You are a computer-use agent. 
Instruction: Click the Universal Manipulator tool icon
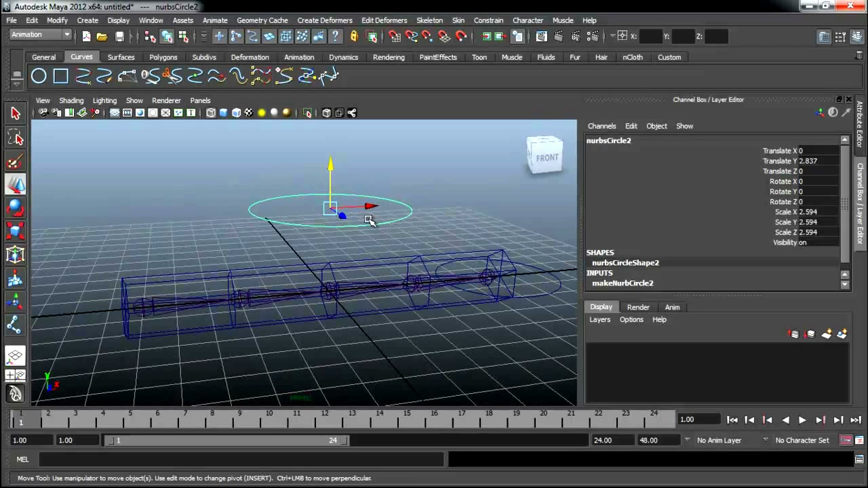coord(15,255)
